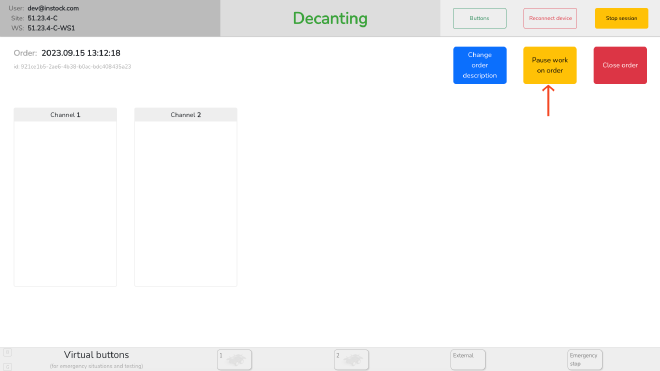Select the order id text
The image size is (660, 371).
(x=72, y=67)
